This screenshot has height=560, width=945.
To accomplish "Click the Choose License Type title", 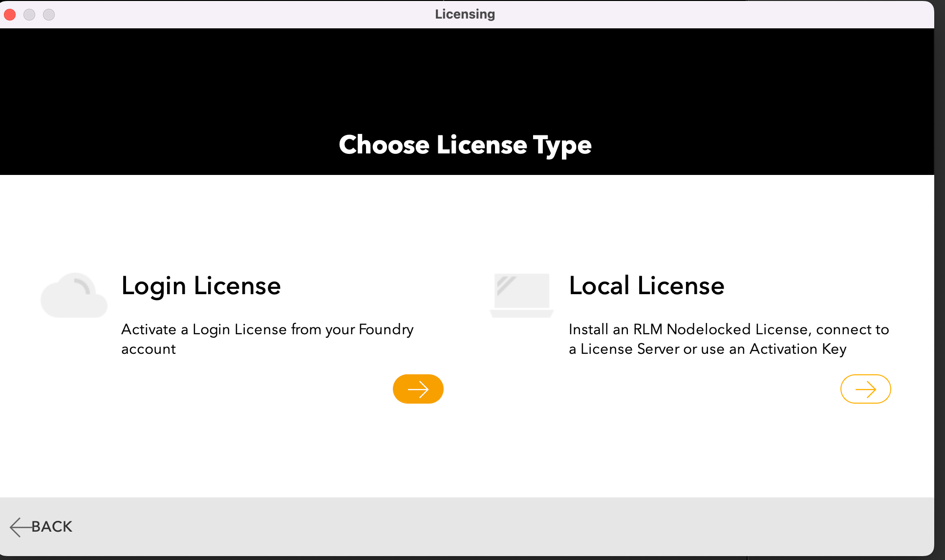I will click(465, 145).
